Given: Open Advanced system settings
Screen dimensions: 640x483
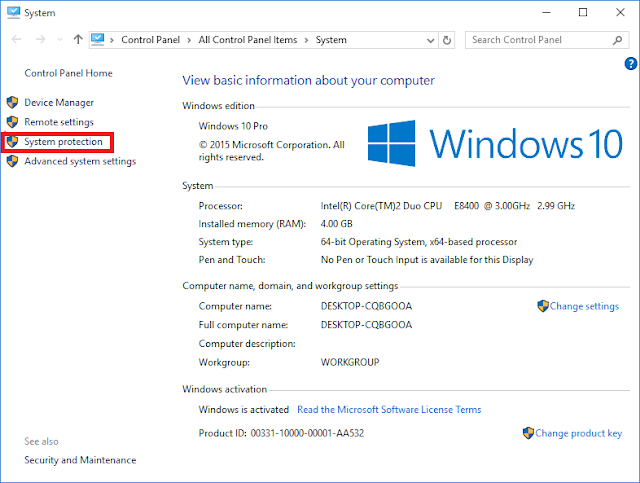Looking at the screenshot, I should (x=80, y=161).
